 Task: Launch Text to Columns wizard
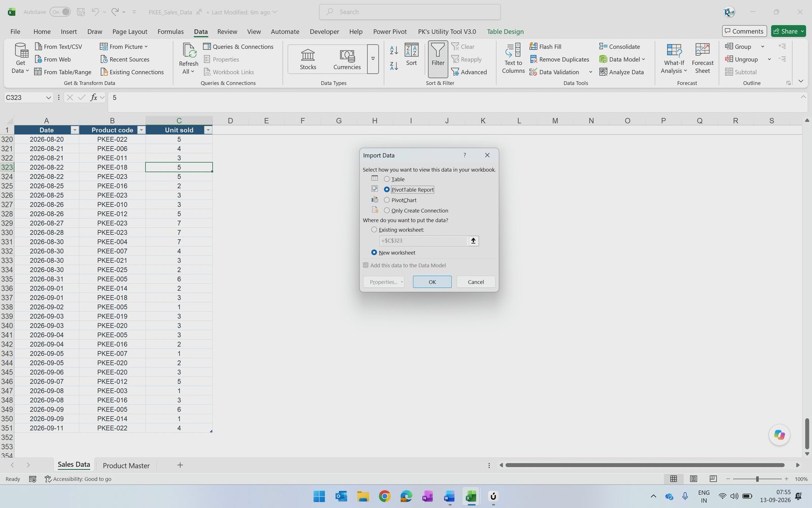[513, 58]
